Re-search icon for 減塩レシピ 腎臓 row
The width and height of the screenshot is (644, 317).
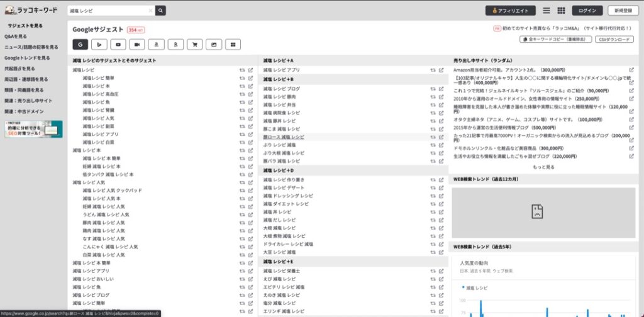click(242, 110)
